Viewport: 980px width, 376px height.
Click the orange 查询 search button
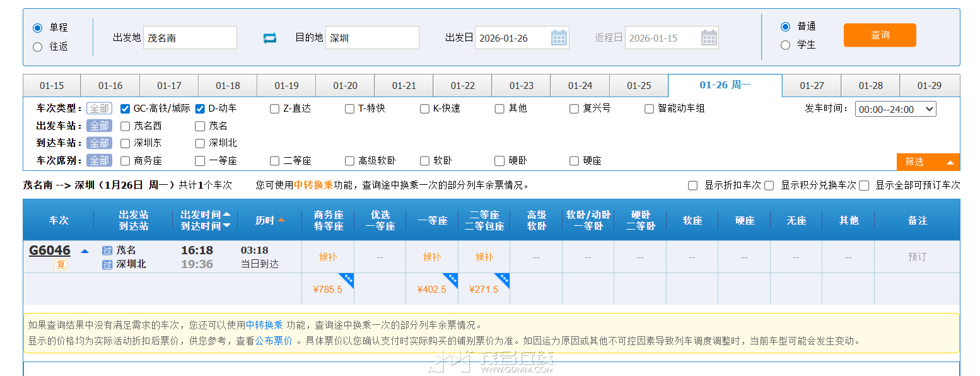coord(879,35)
